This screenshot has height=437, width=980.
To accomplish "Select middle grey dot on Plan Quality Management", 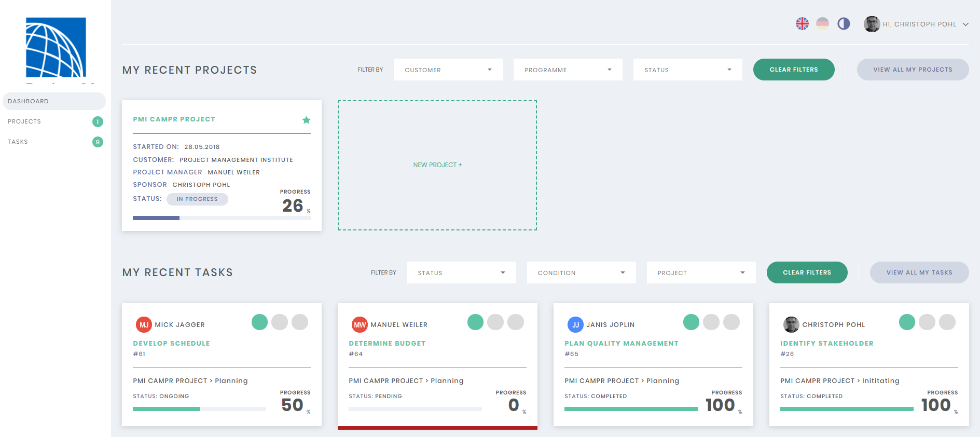I will (711, 322).
